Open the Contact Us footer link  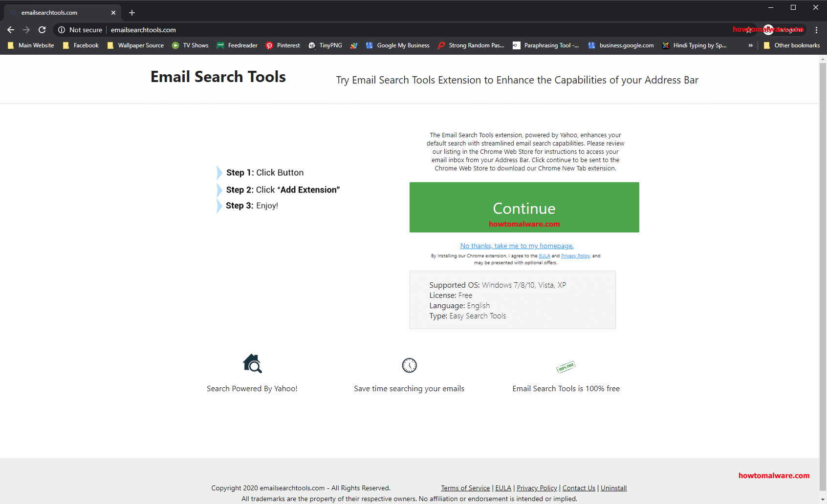pyautogui.click(x=579, y=488)
